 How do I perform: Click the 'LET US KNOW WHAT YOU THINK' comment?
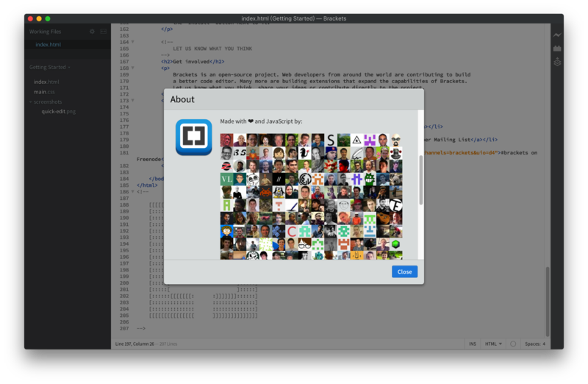click(x=212, y=49)
